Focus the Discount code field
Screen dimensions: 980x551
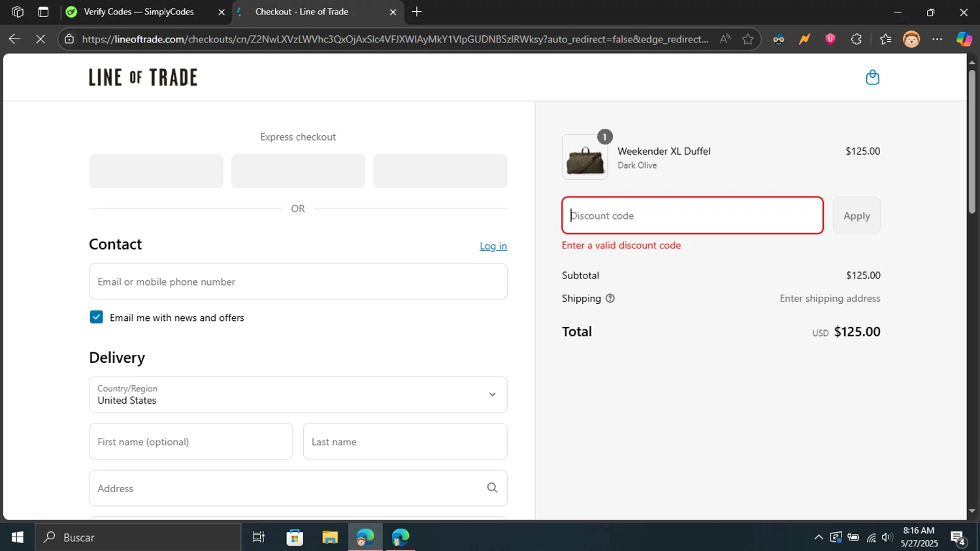(x=693, y=216)
